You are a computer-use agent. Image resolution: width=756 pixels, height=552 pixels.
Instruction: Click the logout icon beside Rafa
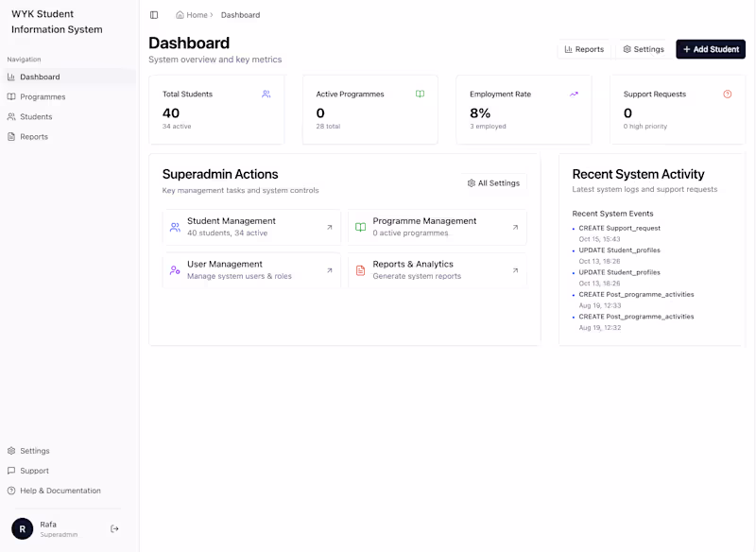(115, 528)
